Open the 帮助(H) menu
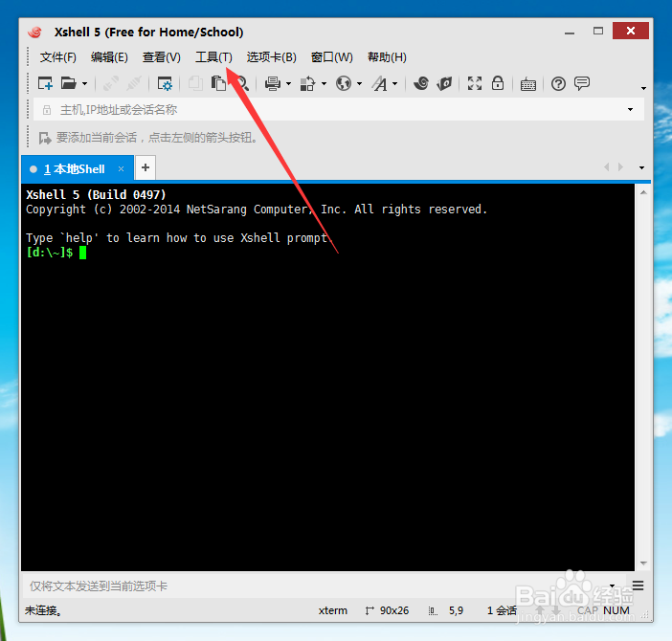 click(x=387, y=57)
